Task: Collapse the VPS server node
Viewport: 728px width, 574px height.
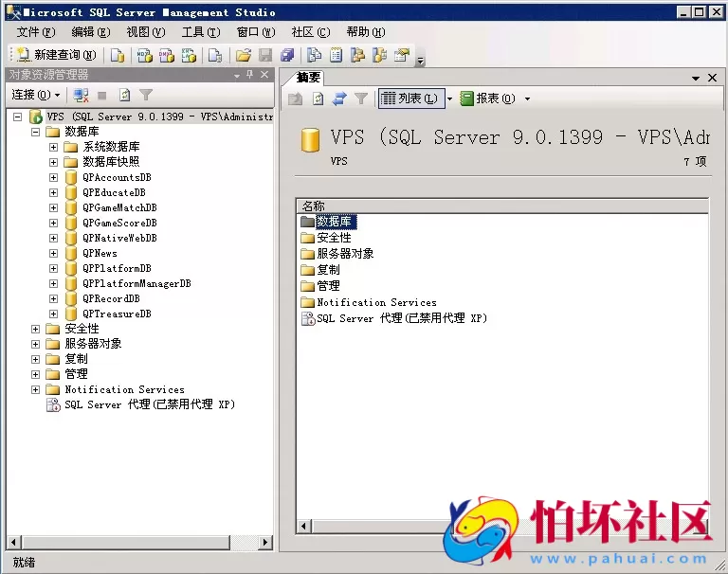Action: pos(17,117)
